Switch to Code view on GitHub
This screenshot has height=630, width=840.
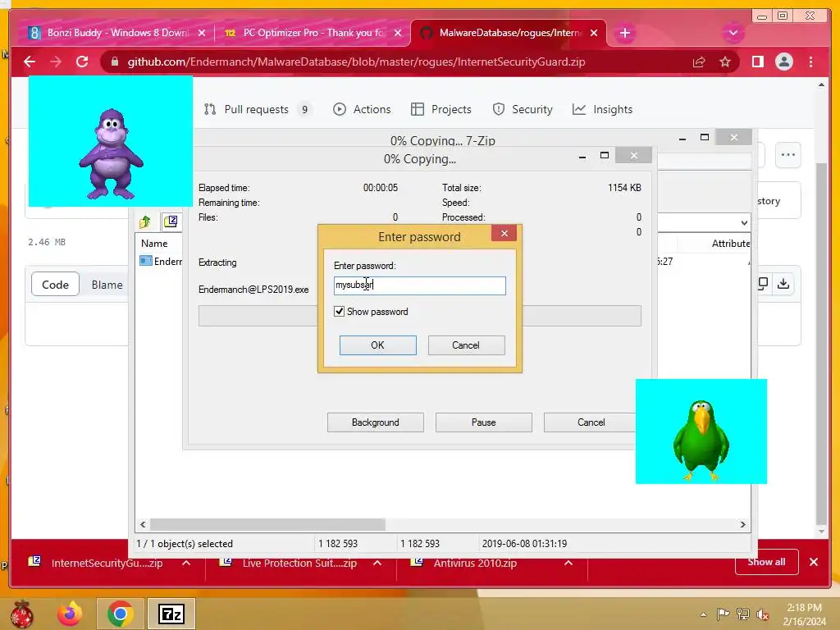click(55, 285)
